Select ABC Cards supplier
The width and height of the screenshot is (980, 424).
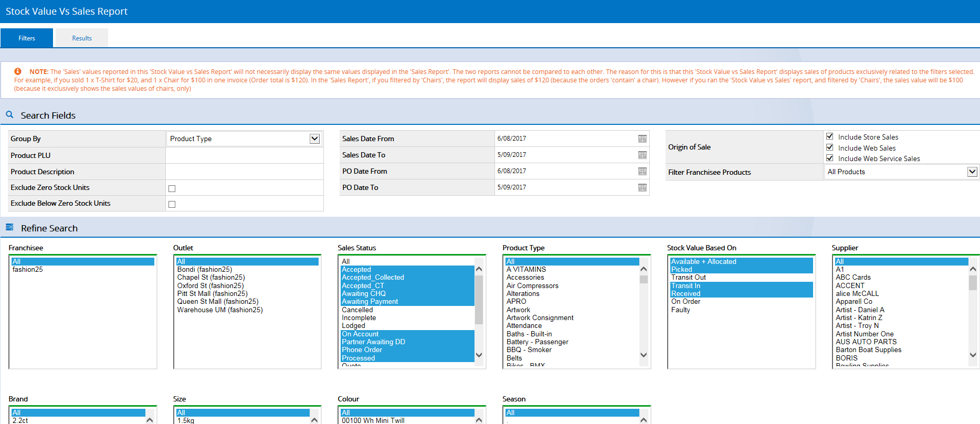tap(901, 278)
